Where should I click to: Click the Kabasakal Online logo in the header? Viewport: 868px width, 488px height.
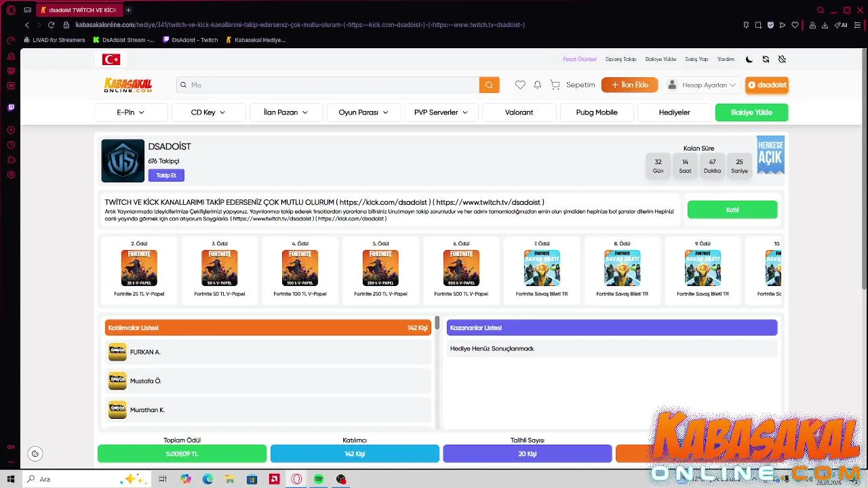click(x=128, y=85)
